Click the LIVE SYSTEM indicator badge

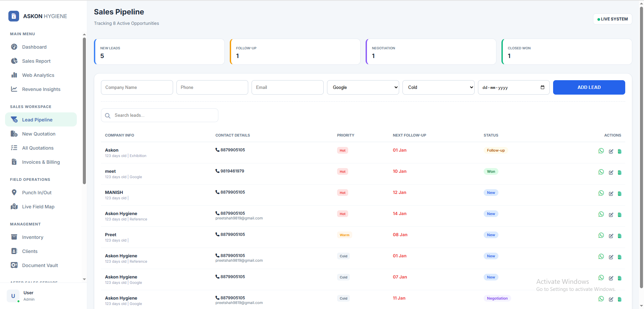click(612, 19)
